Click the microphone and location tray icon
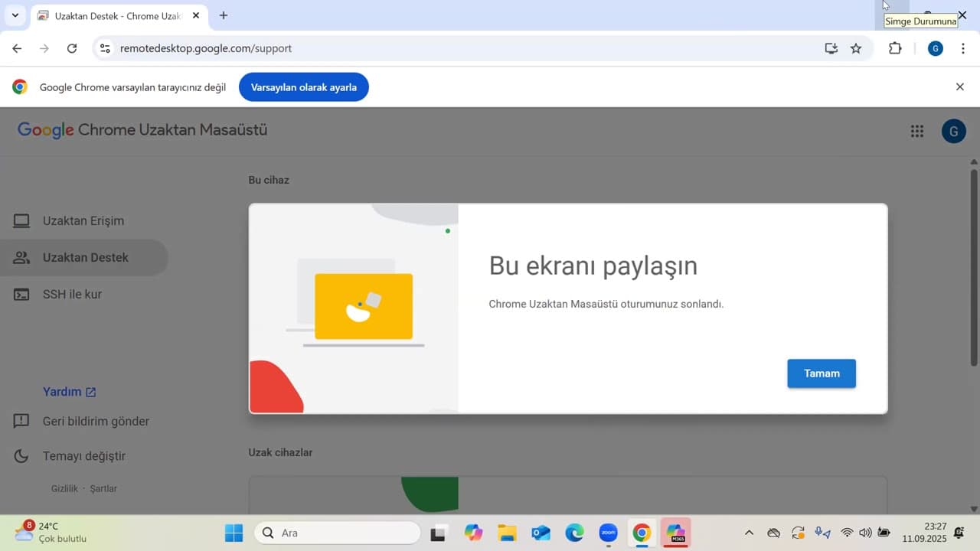 tap(822, 533)
